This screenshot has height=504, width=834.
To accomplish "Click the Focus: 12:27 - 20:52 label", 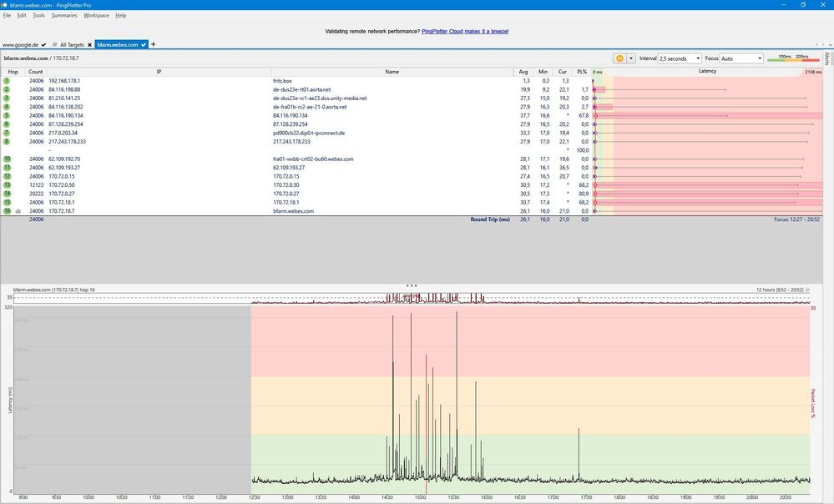I will click(796, 219).
